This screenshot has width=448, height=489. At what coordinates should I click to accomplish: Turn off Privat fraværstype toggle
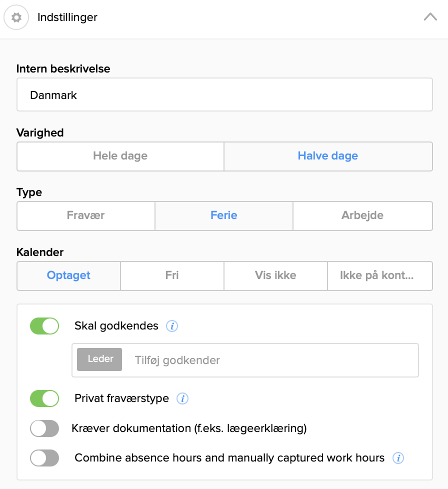pos(44,398)
